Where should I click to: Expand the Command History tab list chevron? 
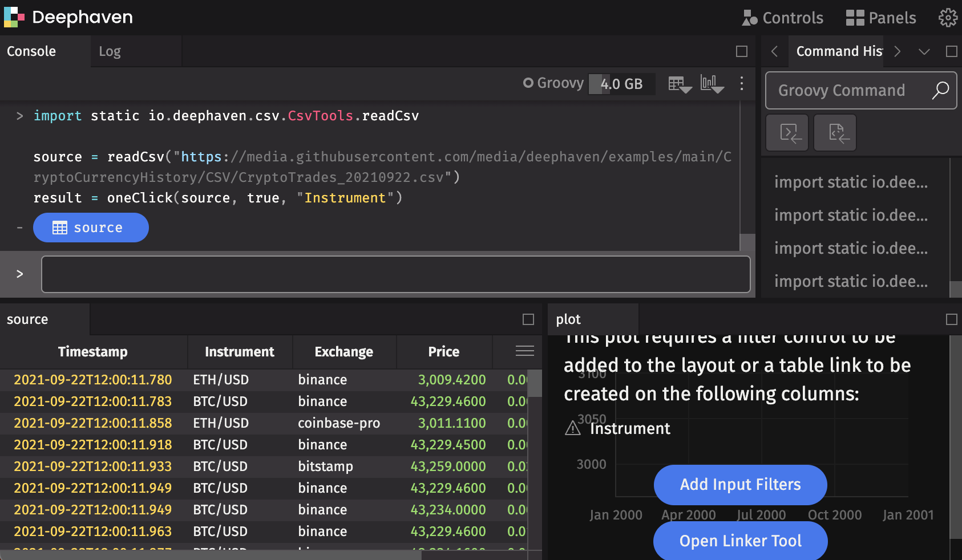pyautogui.click(x=924, y=51)
